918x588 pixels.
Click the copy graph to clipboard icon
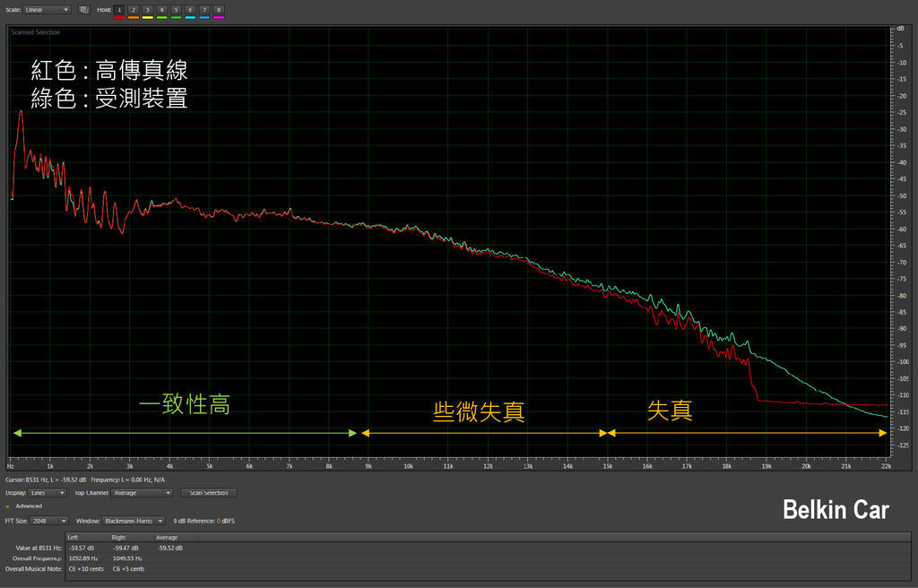point(83,9)
